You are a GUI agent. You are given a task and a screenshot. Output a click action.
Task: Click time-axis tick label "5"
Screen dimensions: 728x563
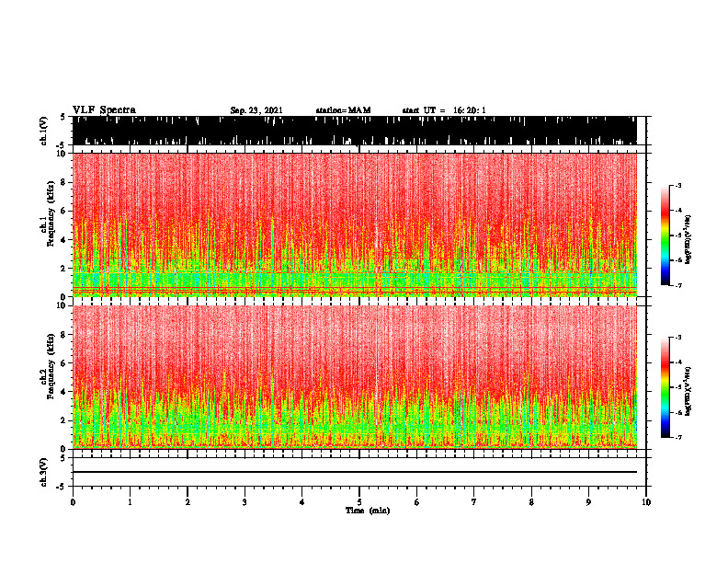(x=359, y=502)
